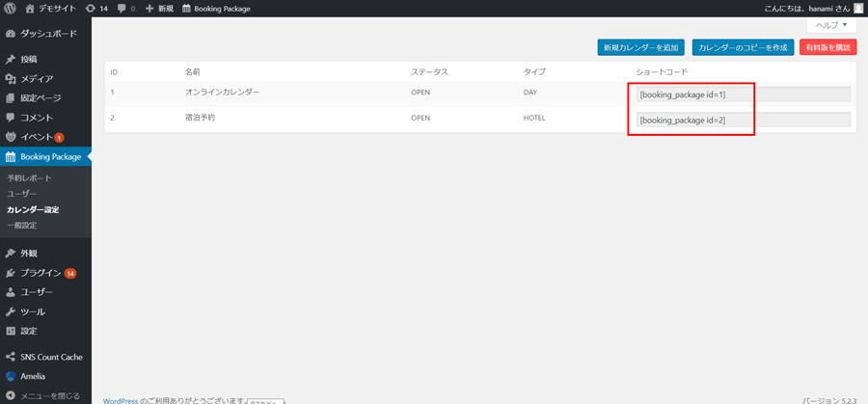Click OPEN status of 宿泊予約

[x=420, y=118]
